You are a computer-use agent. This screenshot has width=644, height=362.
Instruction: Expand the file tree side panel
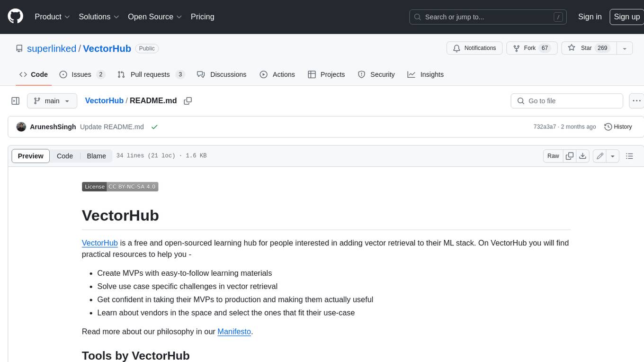click(16, 101)
